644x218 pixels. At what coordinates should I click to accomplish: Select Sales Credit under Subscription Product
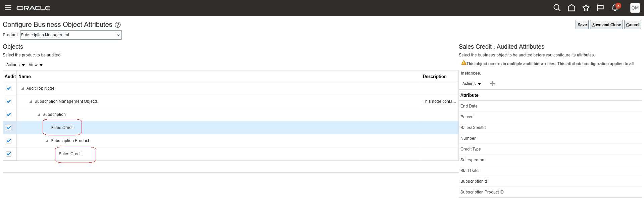[x=70, y=154]
